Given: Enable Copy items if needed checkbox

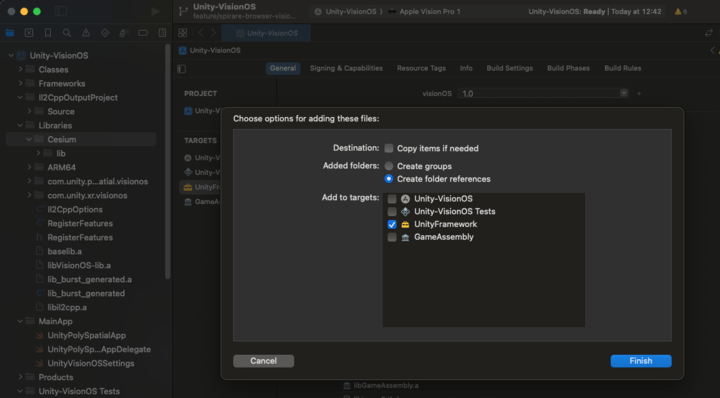Looking at the screenshot, I should pyautogui.click(x=389, y=148).
